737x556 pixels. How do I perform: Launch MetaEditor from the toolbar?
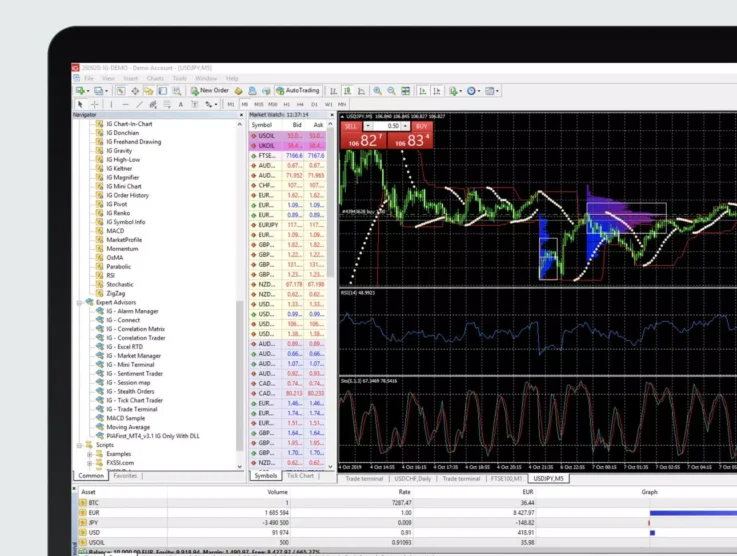238,91
